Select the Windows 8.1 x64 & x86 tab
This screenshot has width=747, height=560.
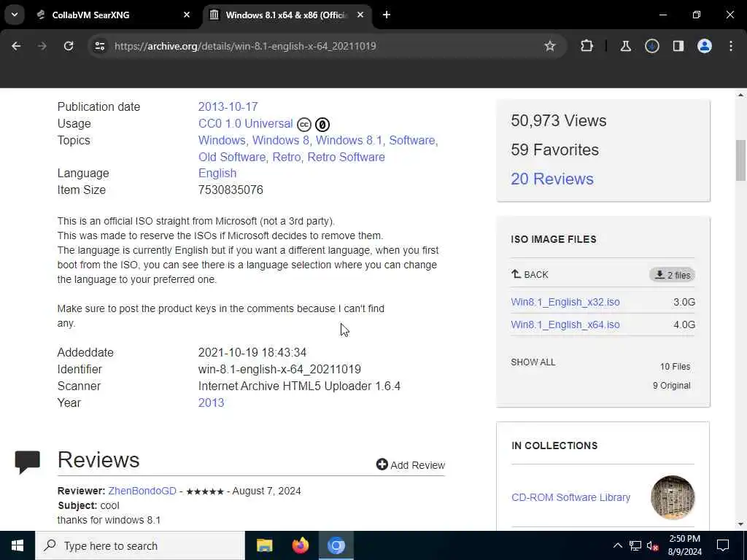pyautogui.click(x=286, y=15)
